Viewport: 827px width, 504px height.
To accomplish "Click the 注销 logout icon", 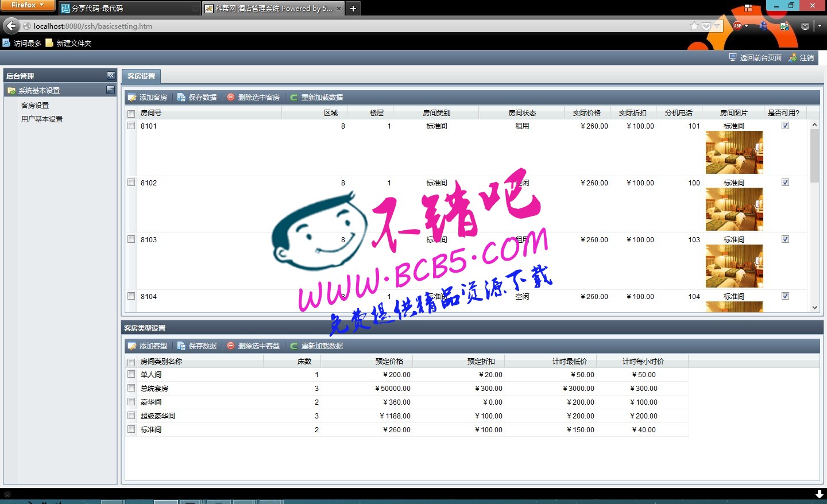I will click(x=793, y=57).
